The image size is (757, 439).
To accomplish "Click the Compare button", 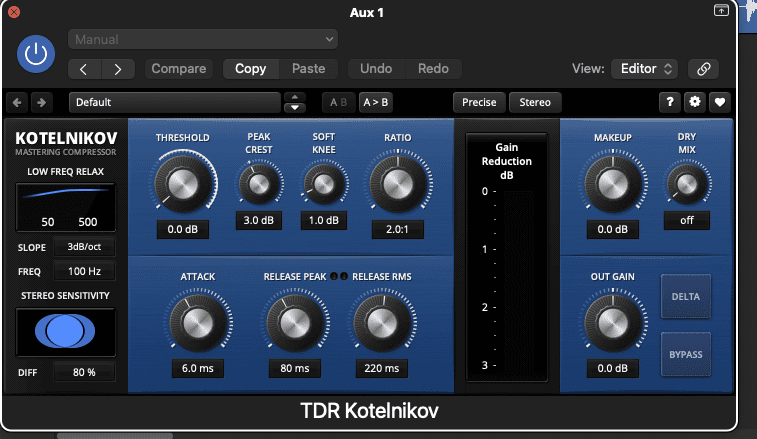I will coord(179,69).
